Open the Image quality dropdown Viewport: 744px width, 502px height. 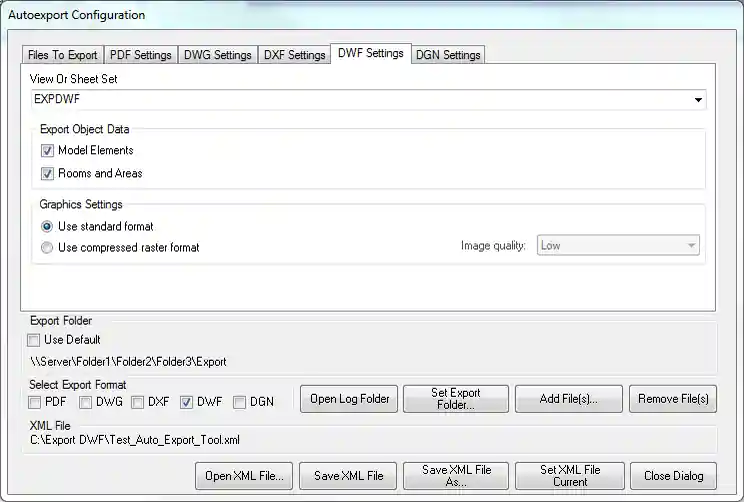tap(618, 246)
